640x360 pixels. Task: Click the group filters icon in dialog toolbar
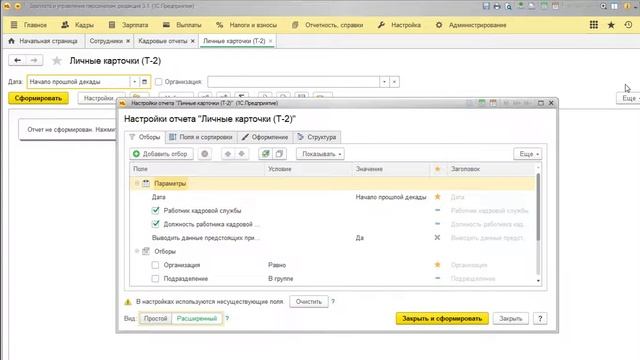click(x=265, y=154)
